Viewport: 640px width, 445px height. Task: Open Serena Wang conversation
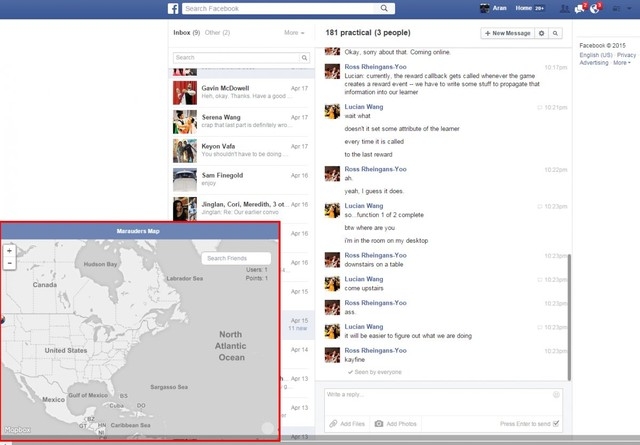point(241,122)
